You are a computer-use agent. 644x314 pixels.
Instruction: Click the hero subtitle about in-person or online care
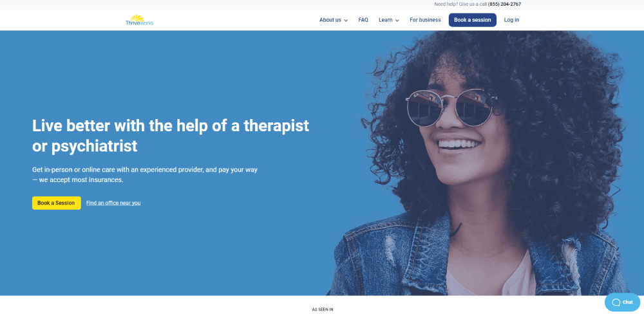(144, 174)
